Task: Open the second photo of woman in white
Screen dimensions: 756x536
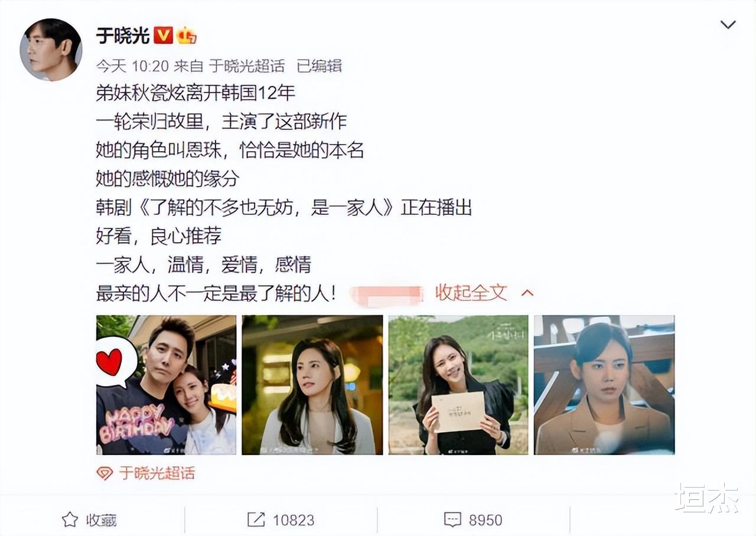Action: pos(312,385)
